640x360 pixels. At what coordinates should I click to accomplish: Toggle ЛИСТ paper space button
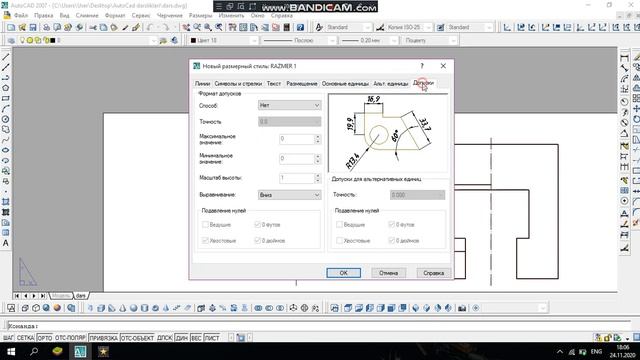coord(212,338)
